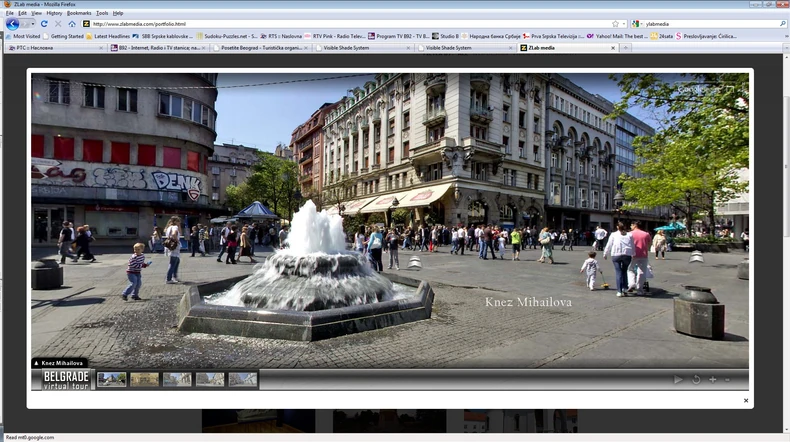Open the address bar URL history dropdown
Screen dimensions: 790x442
pyautogui.click(x=626, y=23)
